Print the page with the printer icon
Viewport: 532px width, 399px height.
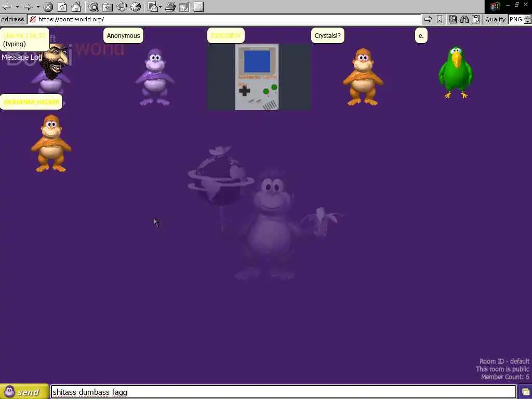(170, 6)
